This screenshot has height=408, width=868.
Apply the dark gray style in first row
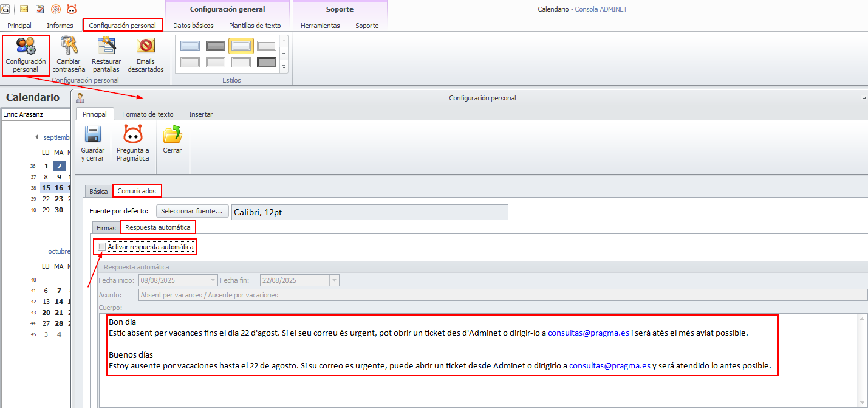[216, 46]
